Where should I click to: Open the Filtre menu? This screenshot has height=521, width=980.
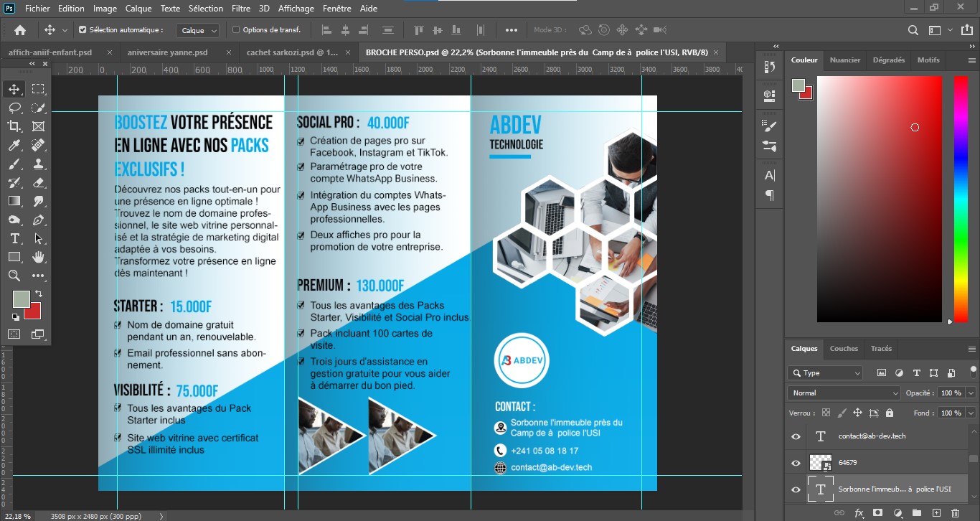[x=241, y=9]
